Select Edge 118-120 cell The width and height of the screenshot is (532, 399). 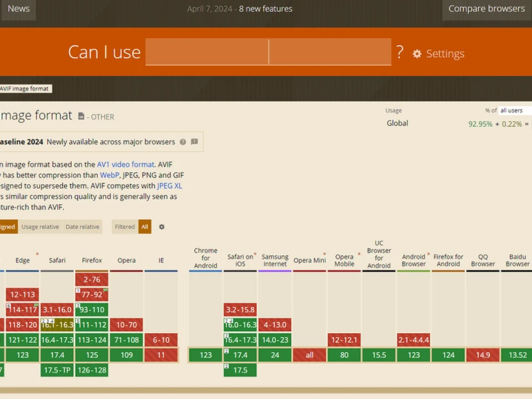pyautogui.click(x=23, y=325)
